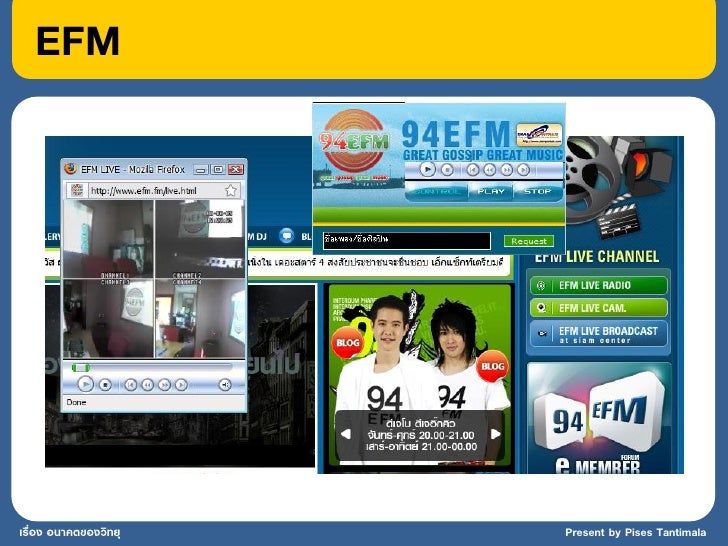Viewport: 728px width, 546px height.
Task: Bookmark page with star icon in address bar
Action: 230,190
